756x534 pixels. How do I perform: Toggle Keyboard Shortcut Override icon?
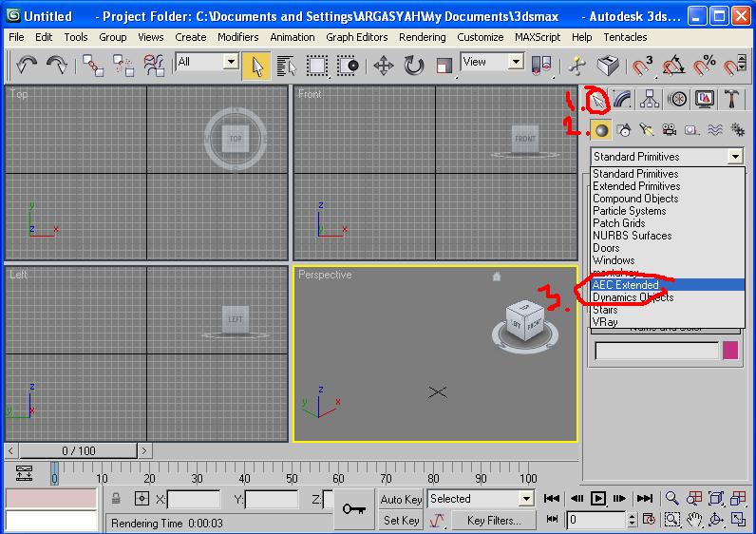coord(608,66)
